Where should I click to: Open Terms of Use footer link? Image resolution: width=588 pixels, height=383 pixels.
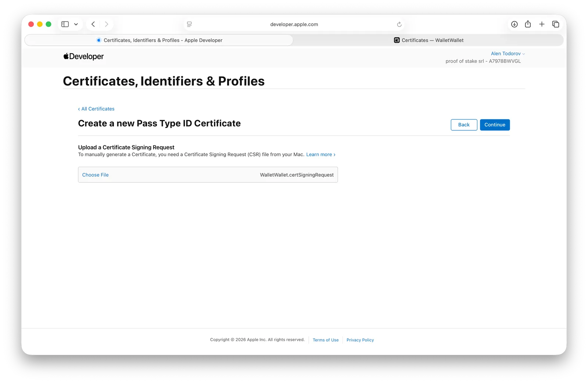[x=326, y=340]
